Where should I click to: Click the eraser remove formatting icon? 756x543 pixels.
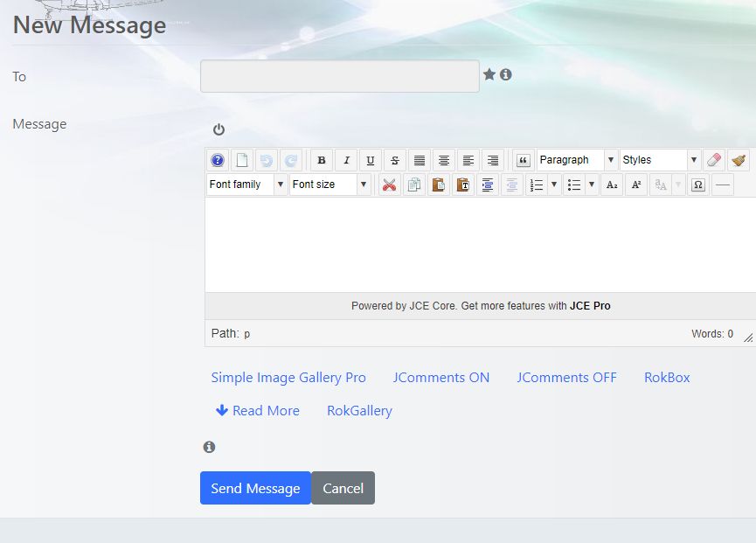tap(714, 160)
